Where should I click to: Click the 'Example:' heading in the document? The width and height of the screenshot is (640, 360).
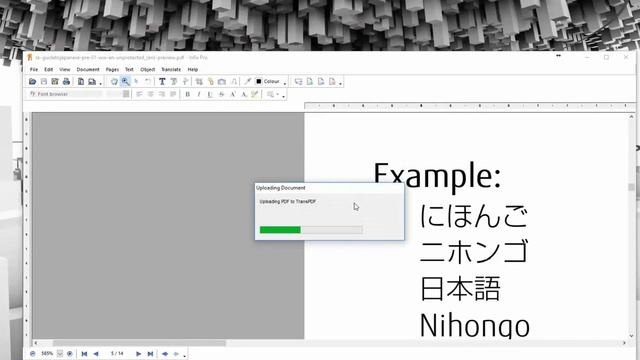pos(437,176)
